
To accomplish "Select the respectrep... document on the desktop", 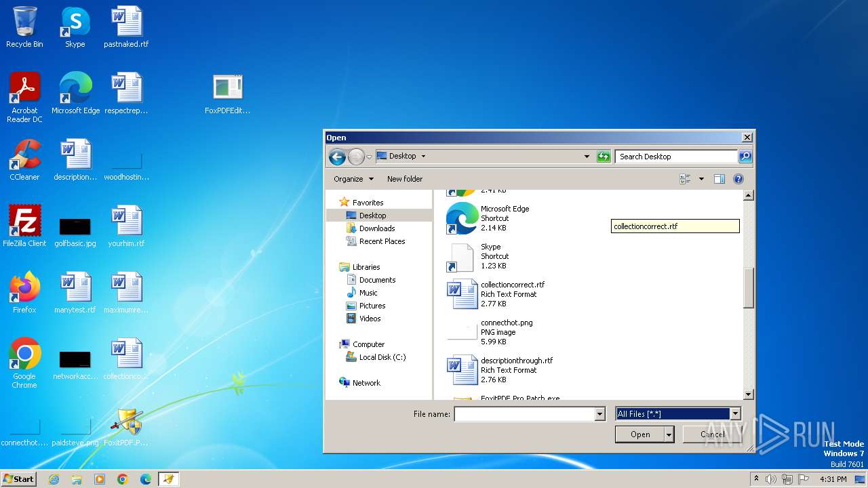I will pyautogui.click(x=126, y=94).
